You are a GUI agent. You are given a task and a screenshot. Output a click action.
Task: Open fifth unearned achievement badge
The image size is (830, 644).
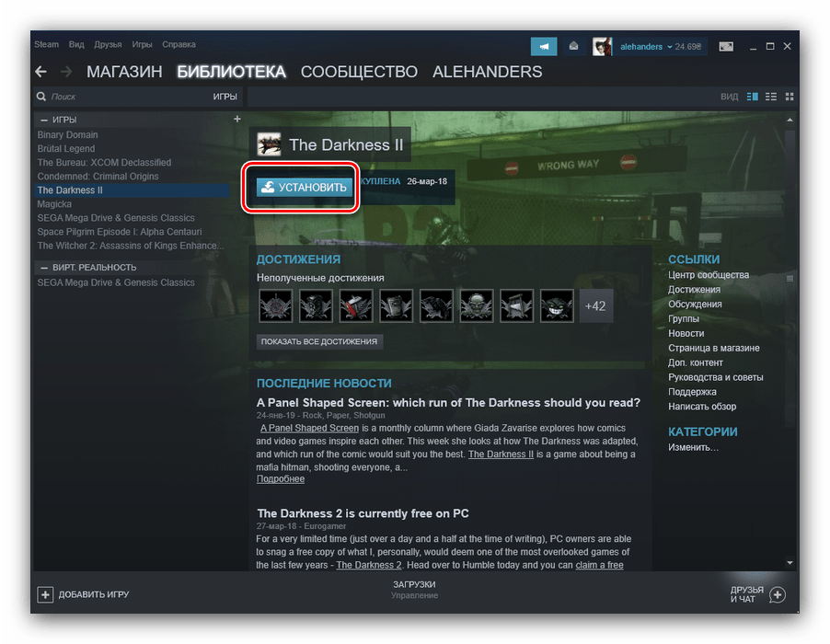click(x=436, y=305)
